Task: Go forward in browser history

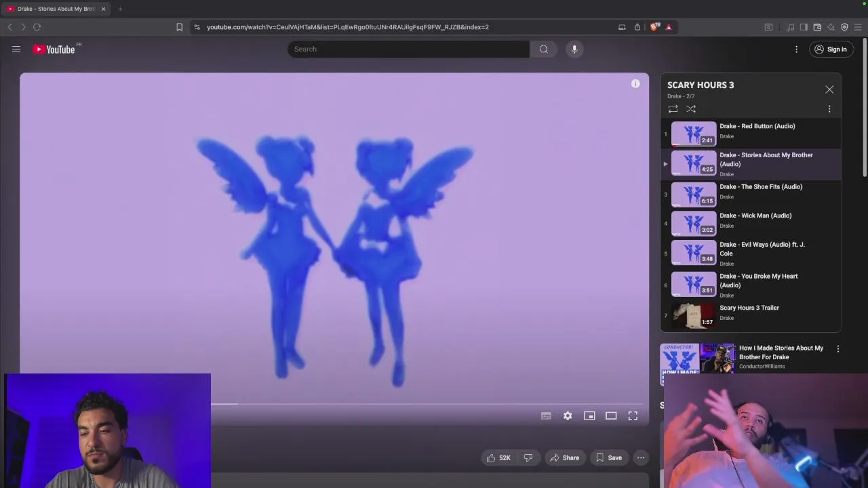Action: click(23, 27)
